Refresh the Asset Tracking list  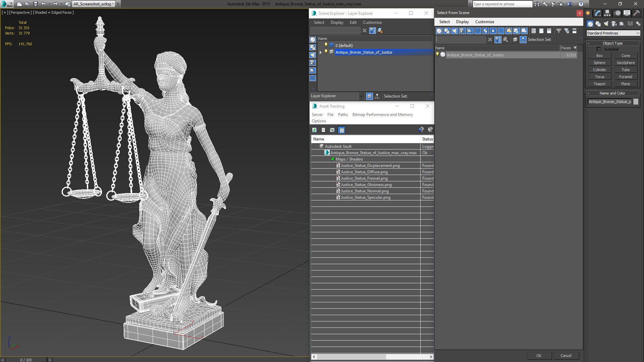coord(314,130)
